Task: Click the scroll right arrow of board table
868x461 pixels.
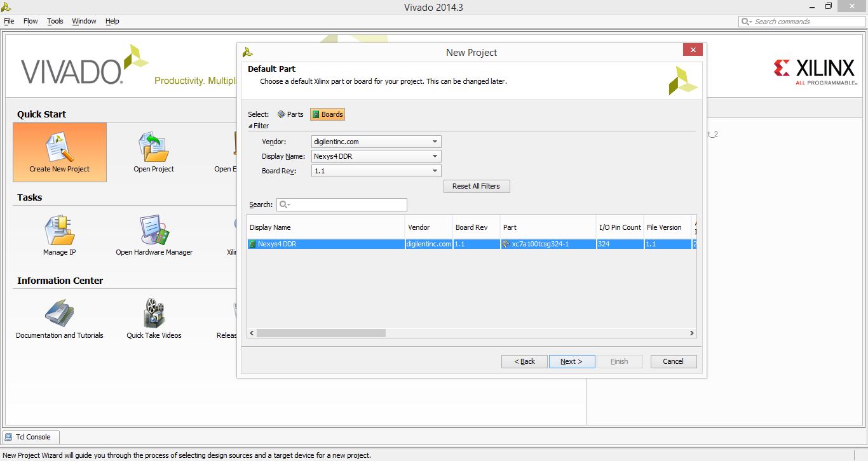Action: [692, 333]
